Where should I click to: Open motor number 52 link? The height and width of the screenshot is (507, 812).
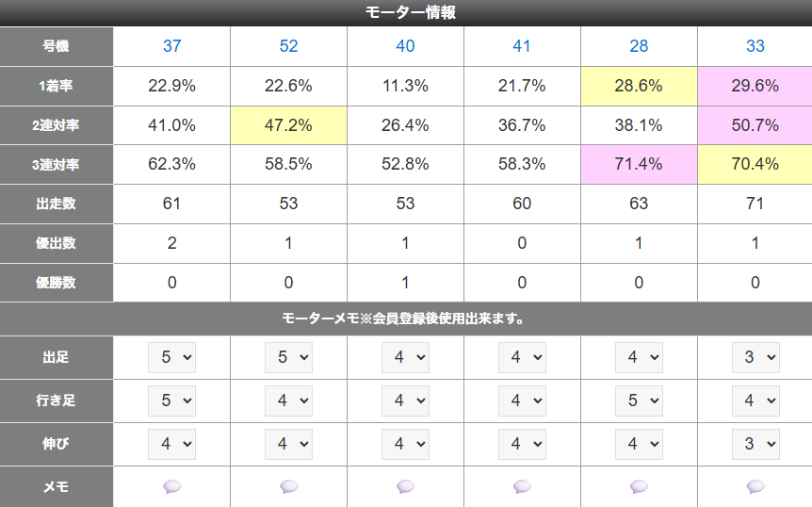(x=288, y=46)
